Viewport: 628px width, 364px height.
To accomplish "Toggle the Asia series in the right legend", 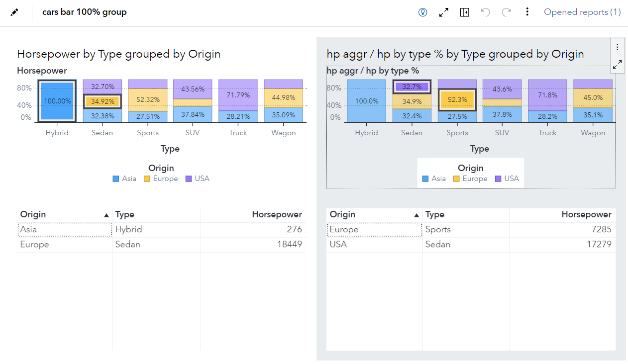I will pyautogui.click(x=434, y=179).
